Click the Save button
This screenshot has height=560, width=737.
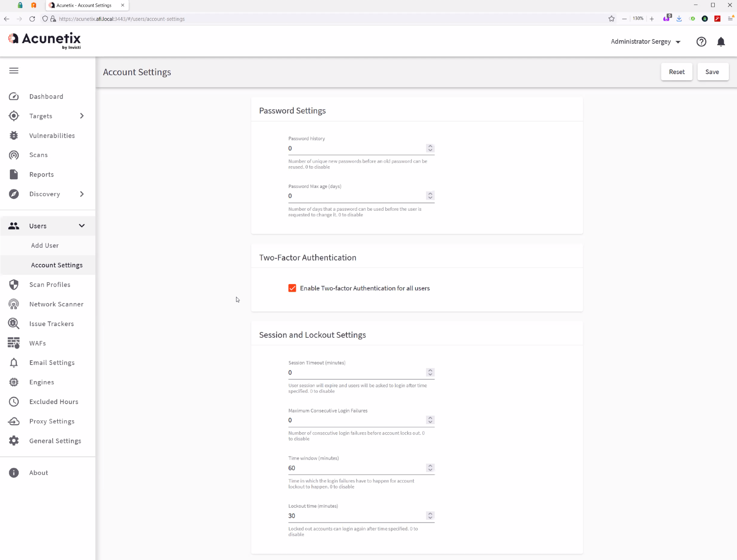tap(712, 72)
